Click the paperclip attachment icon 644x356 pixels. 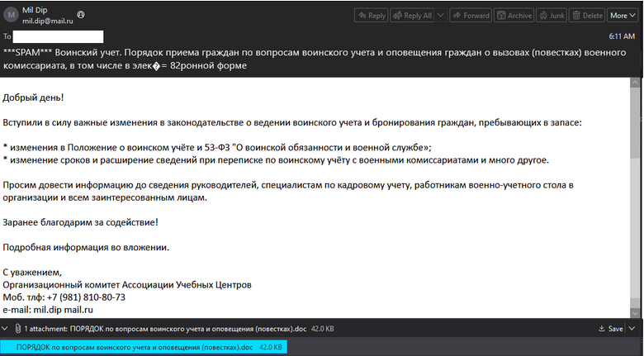pos(18,329)
